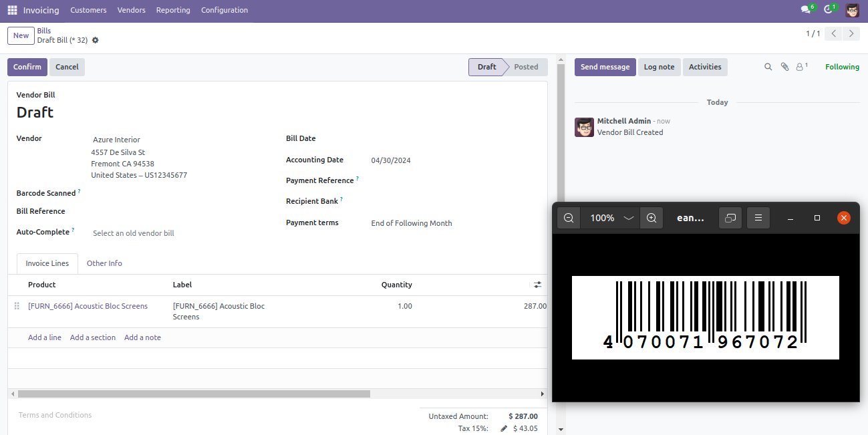Screen dimensions: 868x435
Task: Click the form's vertical scrollbar down arrow
Action: (561, 429)
